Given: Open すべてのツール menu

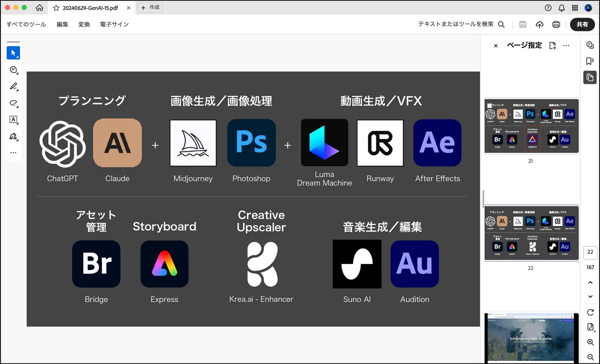Looking at the screenshot, I should pyautogui.click(x=26, y=24).
